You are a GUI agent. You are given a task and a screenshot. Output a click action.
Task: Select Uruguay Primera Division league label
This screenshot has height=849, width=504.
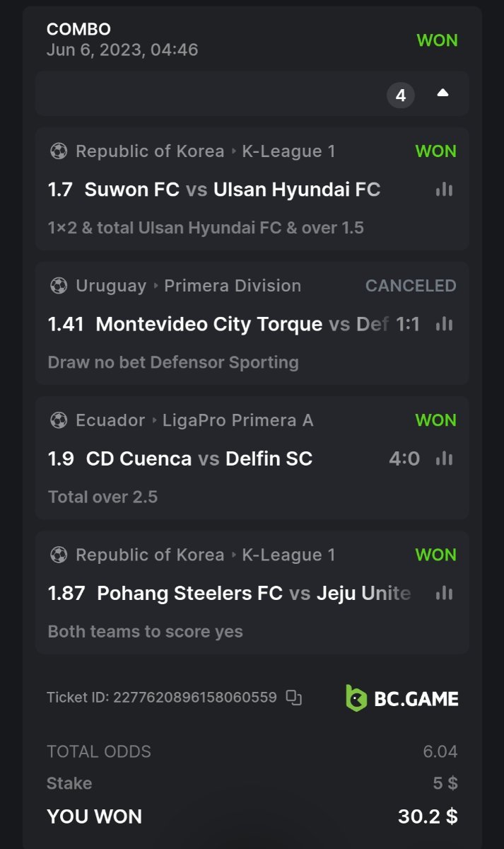coord(233,286)
